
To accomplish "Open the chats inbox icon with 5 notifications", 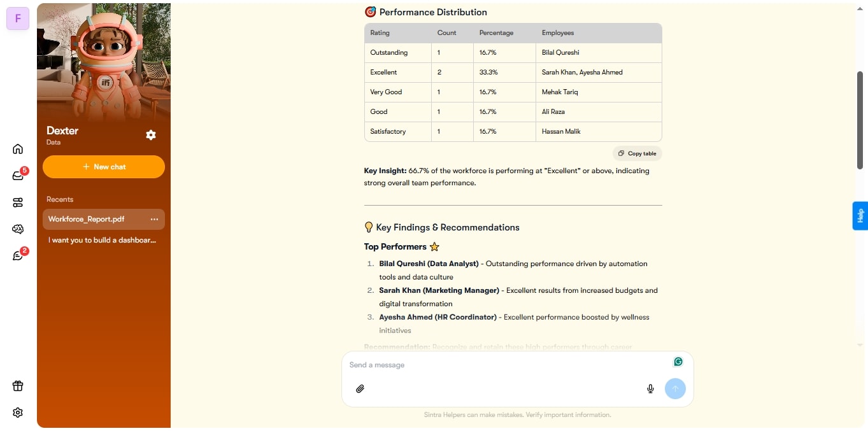I will tap(17, 174).
